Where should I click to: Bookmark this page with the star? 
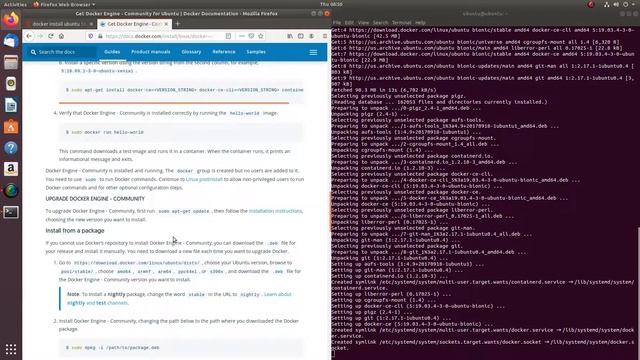pos(261,36)
